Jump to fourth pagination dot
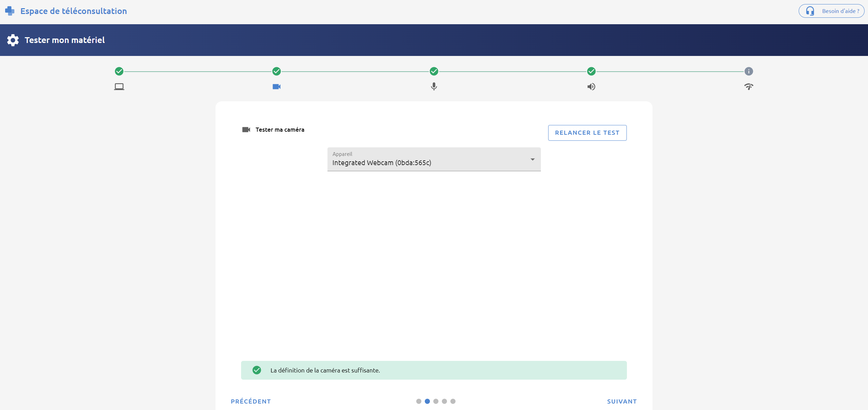 444,401
